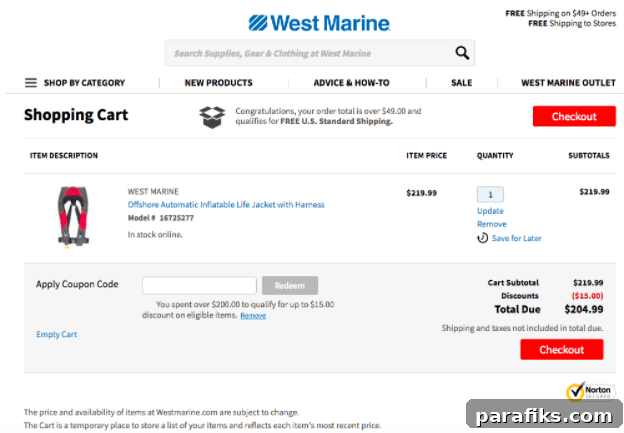Click the life jacket product thumbnail
This screenshot has height=433, width=624.
[x=73, y=217]
